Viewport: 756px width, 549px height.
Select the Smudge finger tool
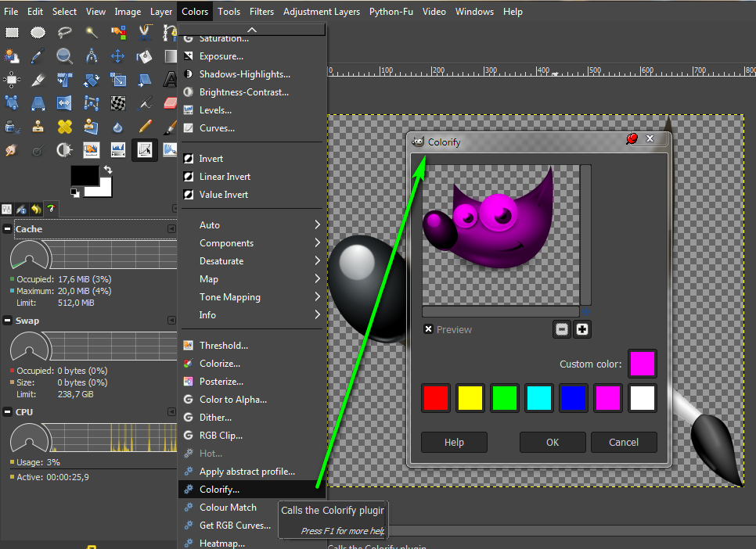coord(12,150)
